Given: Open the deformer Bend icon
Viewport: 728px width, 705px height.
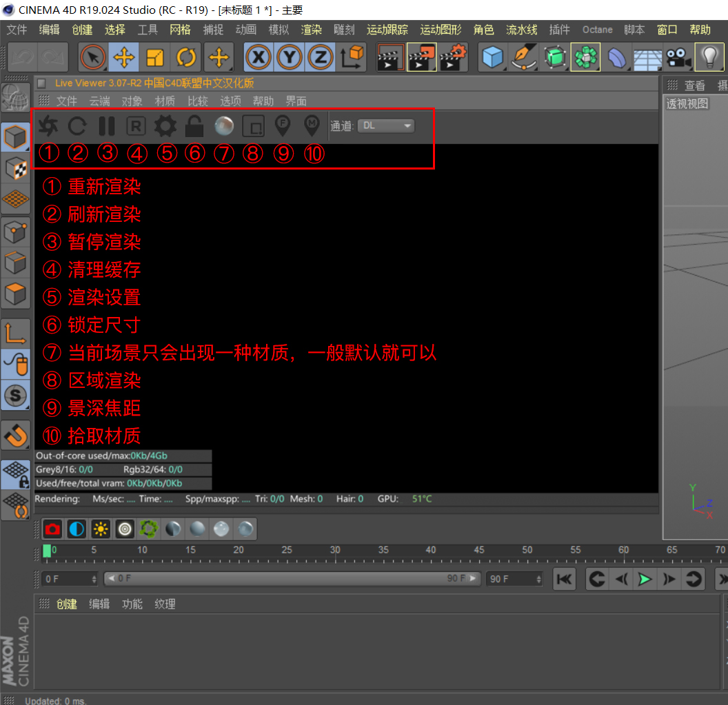Looking at the screenshot, I should tap(616, 58).
